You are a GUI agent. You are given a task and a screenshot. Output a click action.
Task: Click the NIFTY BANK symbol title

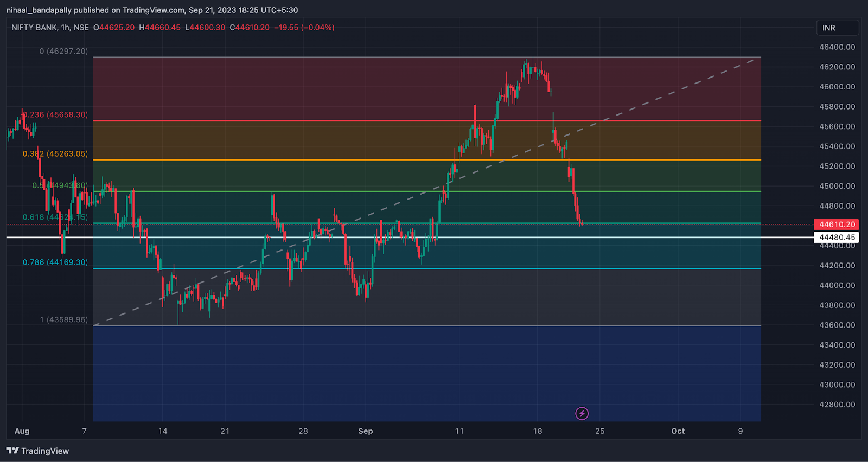pyautogui.click(x=35, y=28)
